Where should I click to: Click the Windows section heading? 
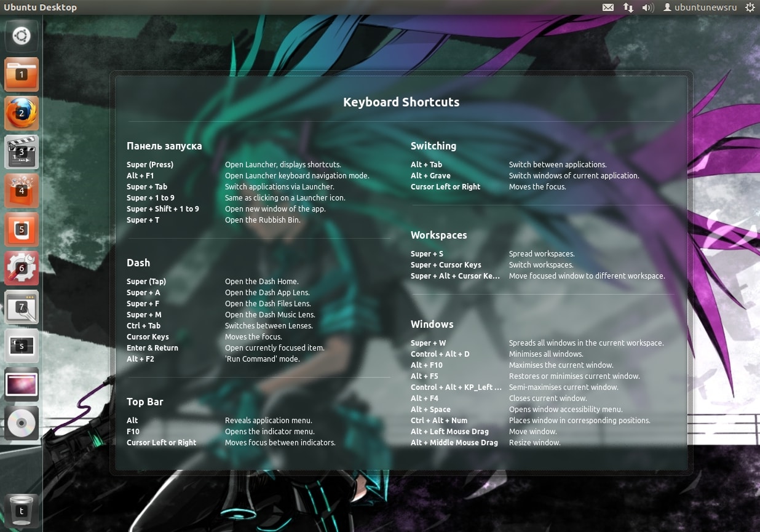click(x=432, y=324)
